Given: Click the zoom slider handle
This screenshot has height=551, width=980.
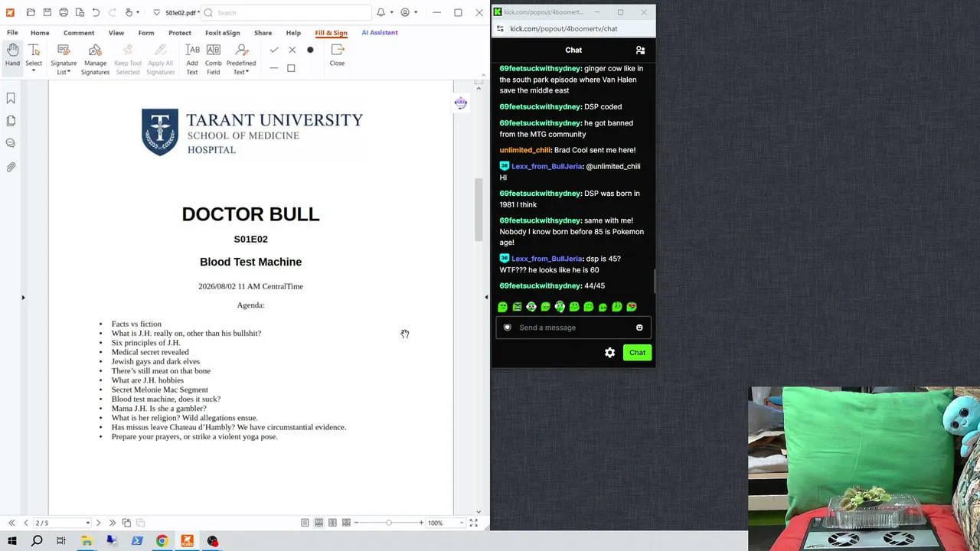Looking at the screenshot, I should (389, 523).
